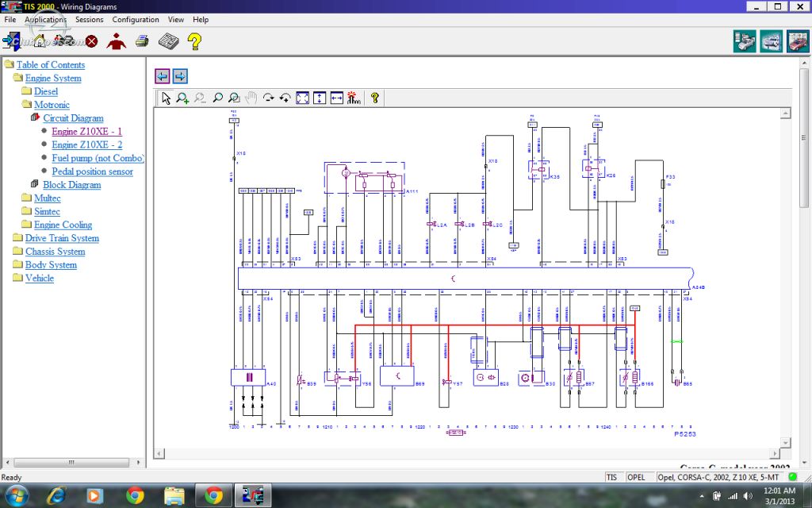The height and width of the screenshot is (508, 812).
Task: Open the File menu
Action: click(10, 20)
